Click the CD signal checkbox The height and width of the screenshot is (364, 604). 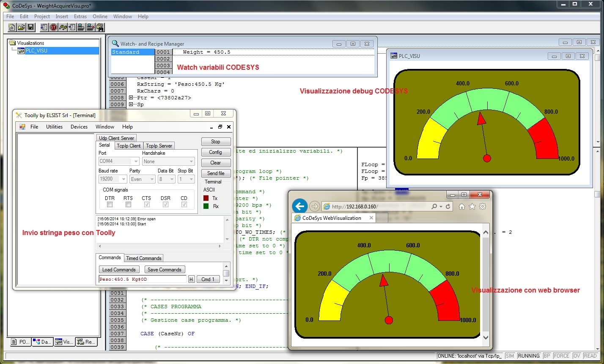184,205
